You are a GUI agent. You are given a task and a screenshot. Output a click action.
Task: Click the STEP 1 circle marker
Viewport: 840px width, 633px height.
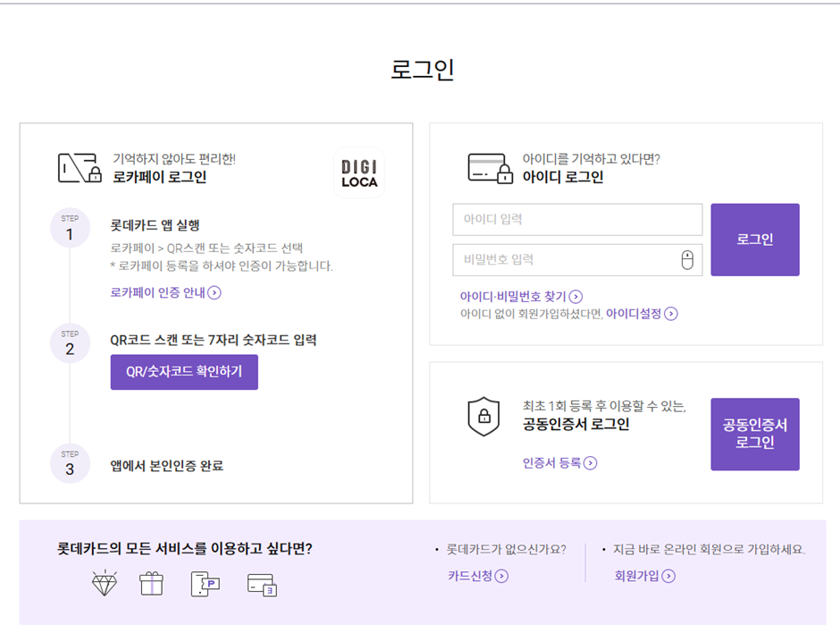(70, 228)
